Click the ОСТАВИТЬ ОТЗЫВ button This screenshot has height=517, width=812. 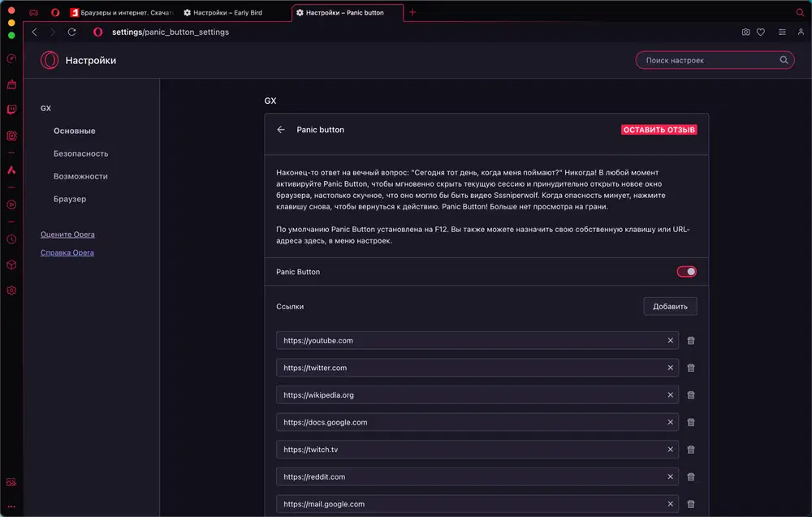(659, 130)
